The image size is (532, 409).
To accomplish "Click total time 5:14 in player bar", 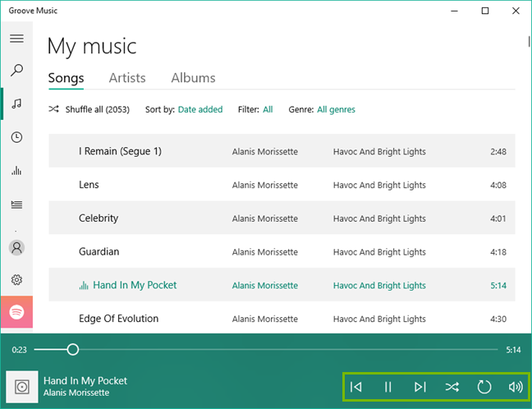I will click(x=513, y=350).
